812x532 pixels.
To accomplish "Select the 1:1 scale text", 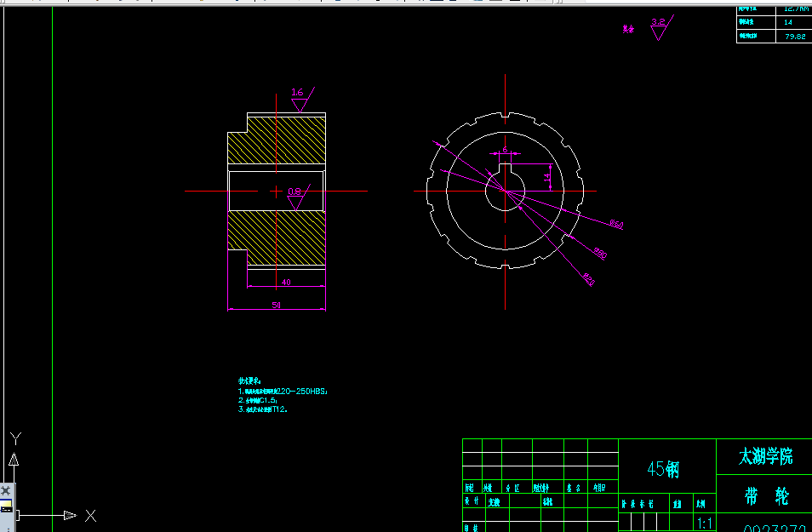I will (705, 523).
